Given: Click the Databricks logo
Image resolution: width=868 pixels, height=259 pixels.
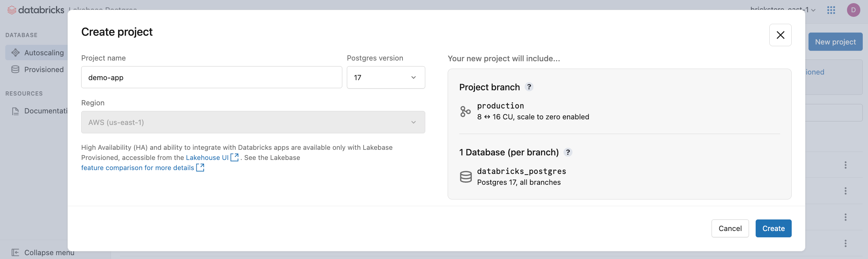Looking at the screenshot, I should tap(36, 10).
